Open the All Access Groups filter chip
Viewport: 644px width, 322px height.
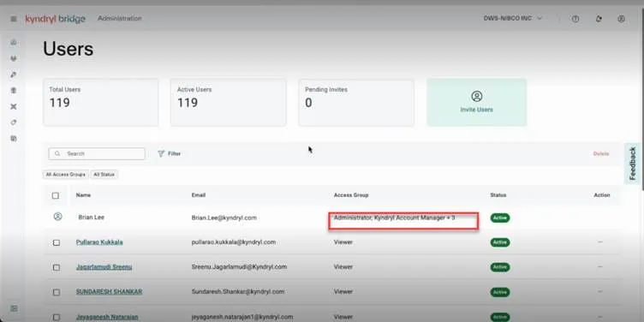coord(66,175)
